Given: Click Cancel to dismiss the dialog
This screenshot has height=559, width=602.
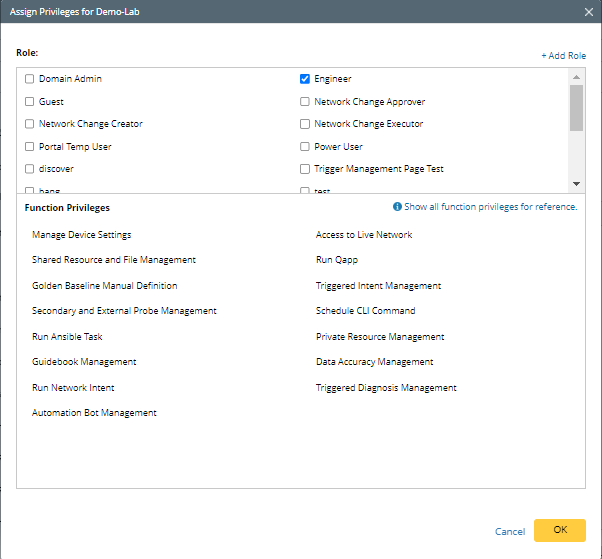Looking at the screenshot, I should pos(510,531).
